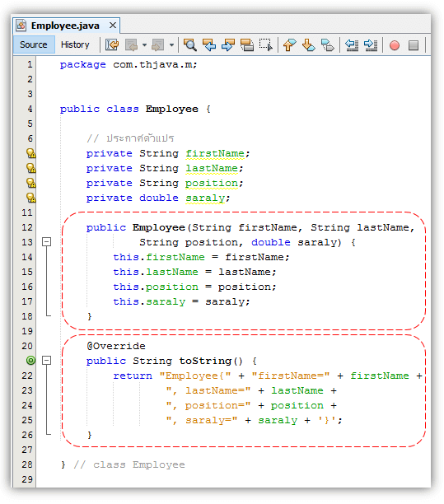The width and height of the screenshot is (444, 504).
Task: Click Next Bookmark icon
Action: click(309, 44)
